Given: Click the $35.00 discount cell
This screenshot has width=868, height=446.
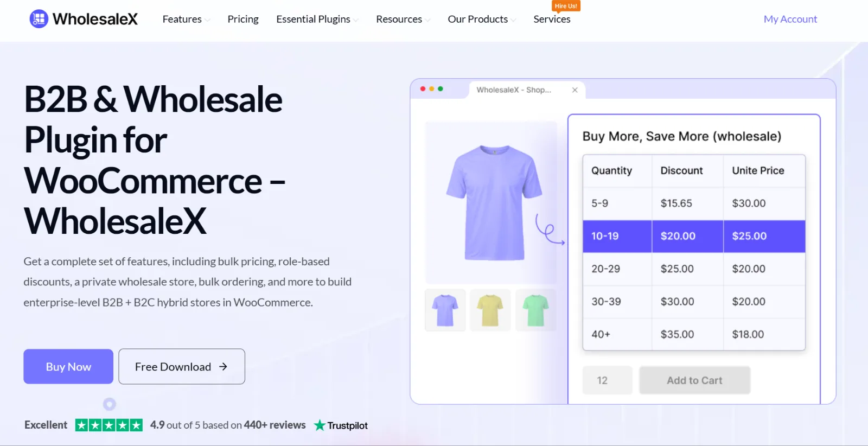Looking at the screenshot, I should coord(688,334).
